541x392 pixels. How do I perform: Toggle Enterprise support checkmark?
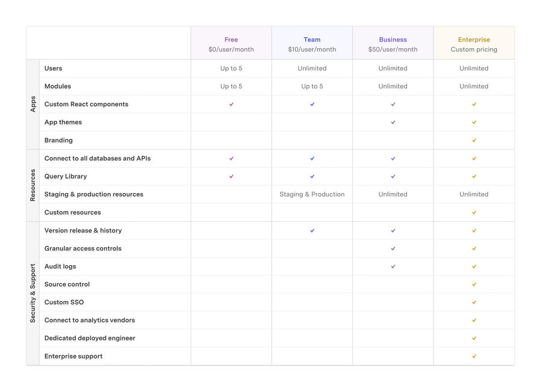[474, 356]
